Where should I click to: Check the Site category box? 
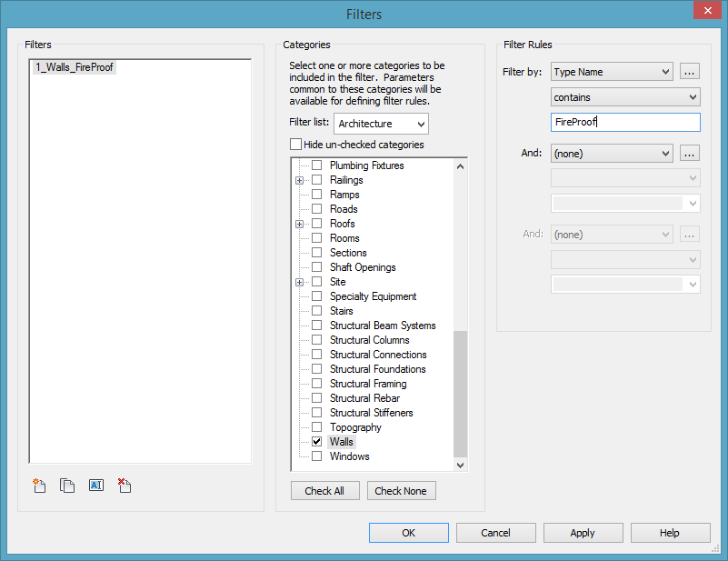point(316,282)
